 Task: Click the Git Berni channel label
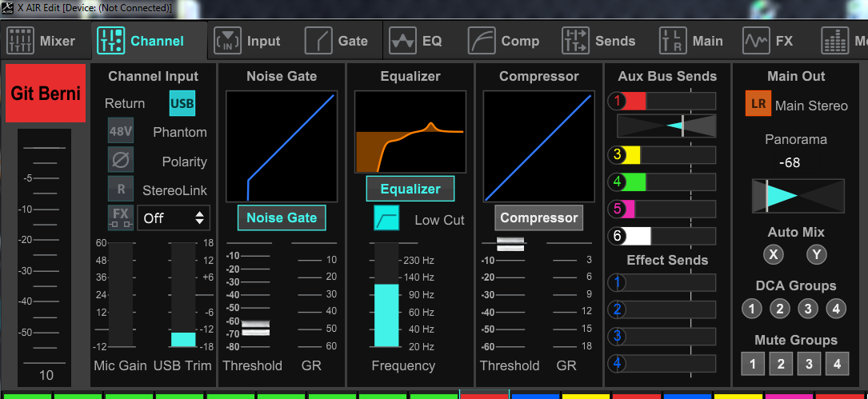point(46,93)
